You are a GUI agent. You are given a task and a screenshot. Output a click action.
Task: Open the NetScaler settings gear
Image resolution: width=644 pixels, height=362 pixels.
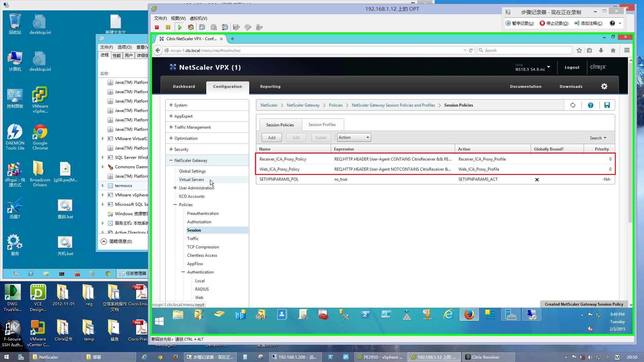click(604, 86)
